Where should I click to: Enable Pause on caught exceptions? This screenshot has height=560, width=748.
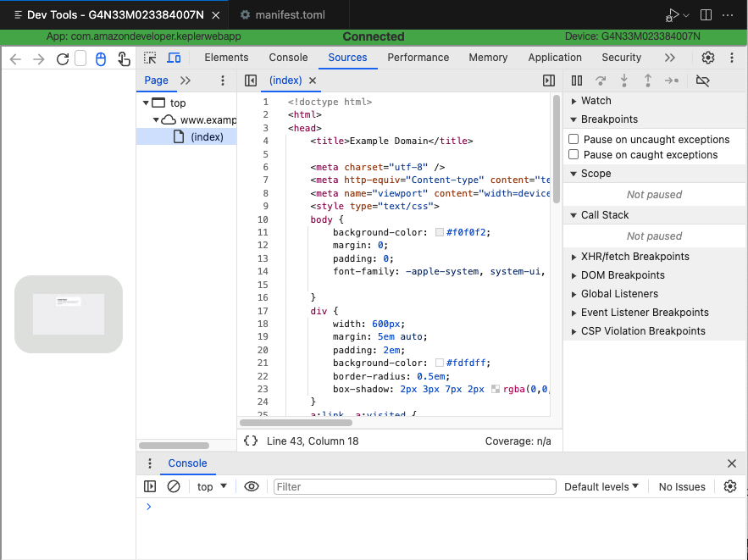pos(574,155)
